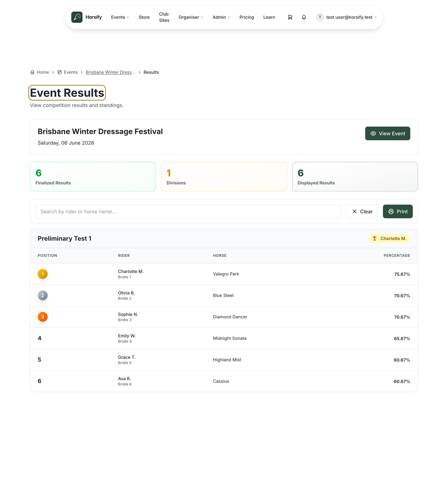Screen dimensions: 448x495
Task: Expand the Events nav dropdown
Action: (x=120, y=17)
